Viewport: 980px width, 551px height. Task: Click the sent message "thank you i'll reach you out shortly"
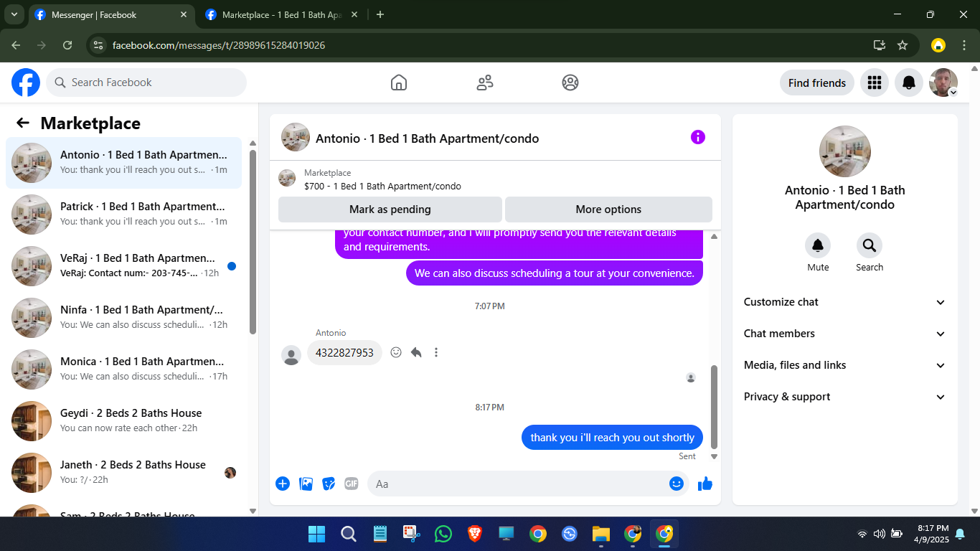point(613,438)
